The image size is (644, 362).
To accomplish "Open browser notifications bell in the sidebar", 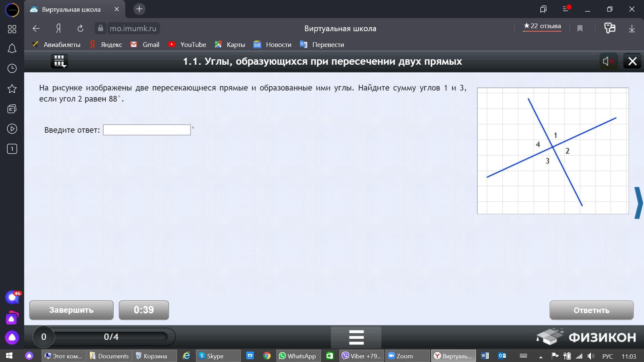I will pos(12,49).
